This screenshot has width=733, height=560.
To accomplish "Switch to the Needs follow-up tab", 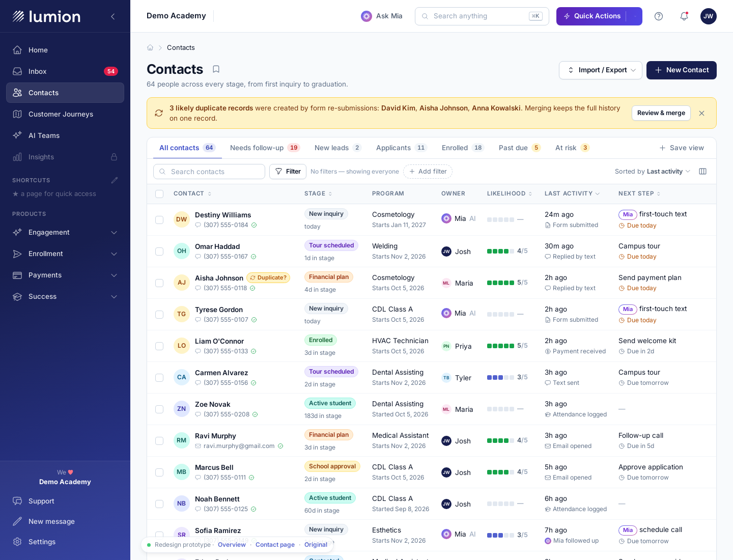I will pyautogui.click(x=265, y=148).
